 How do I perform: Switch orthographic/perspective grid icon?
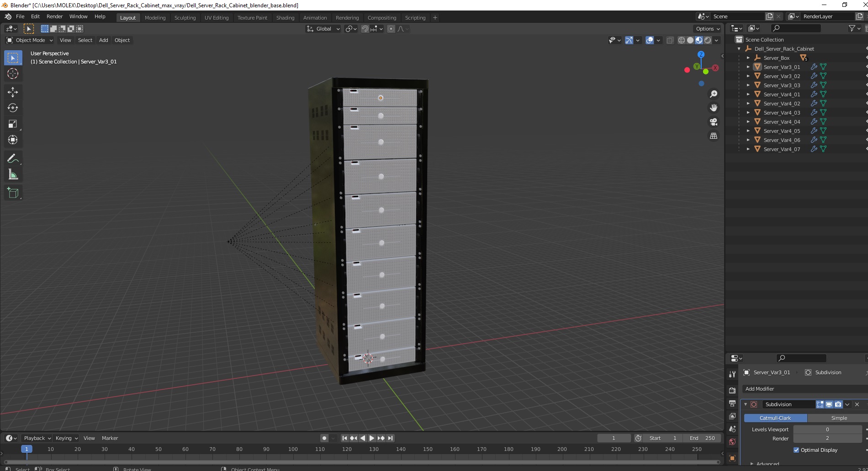(x=713, y=136)
